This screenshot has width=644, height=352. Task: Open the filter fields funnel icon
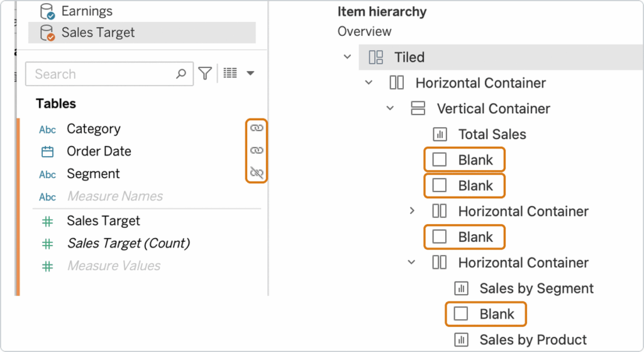(x=205, y=74)
